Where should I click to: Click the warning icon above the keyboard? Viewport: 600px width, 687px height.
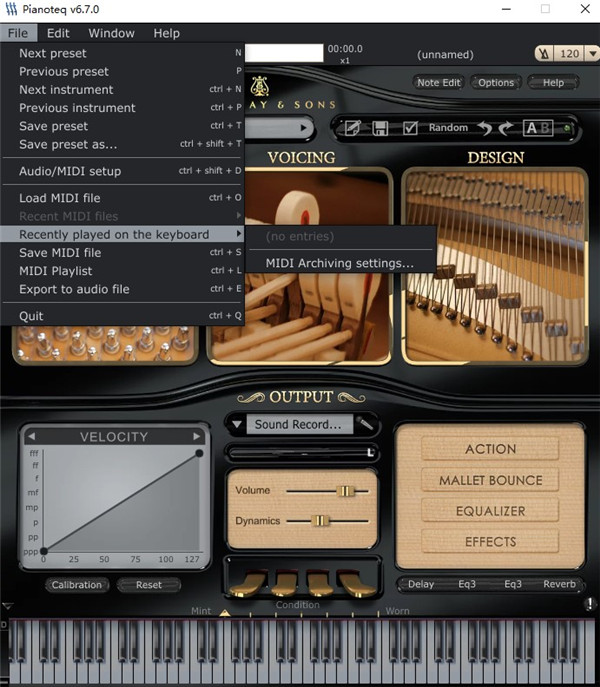(590, 603)
